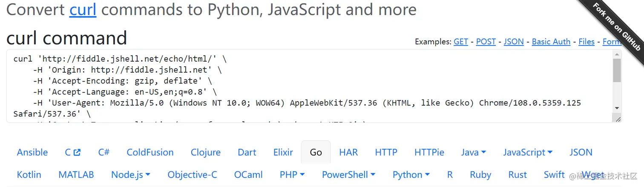This screenshot has height=187, width=644.
Task: Click inside the curl command text area
Action: click(298, 85)
